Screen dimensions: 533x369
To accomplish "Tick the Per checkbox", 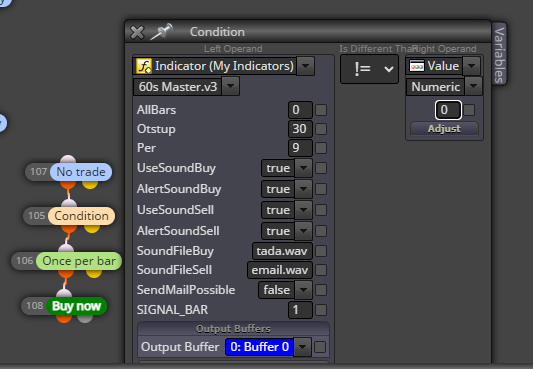I will pyautogui.click(x=321, y=148).
